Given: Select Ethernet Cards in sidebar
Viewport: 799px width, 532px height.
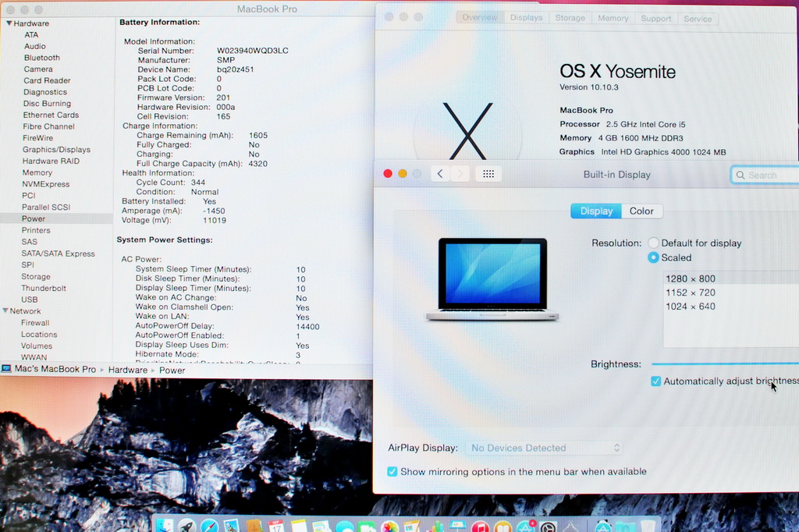Looking at the screenshot, I should [51, 115].
